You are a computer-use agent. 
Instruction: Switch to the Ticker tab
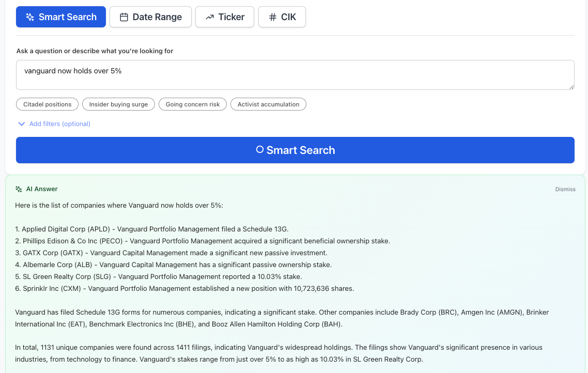(225, 17)
